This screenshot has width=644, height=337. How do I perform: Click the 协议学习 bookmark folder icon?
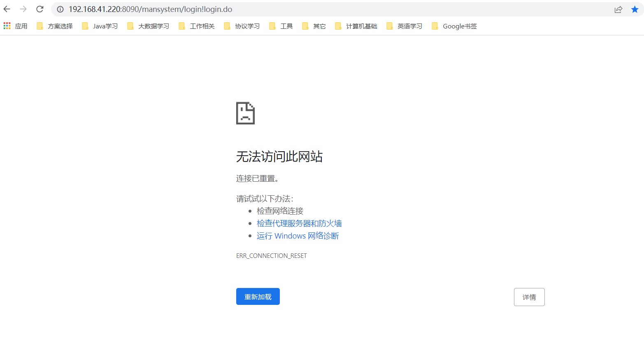(x=227, y=26)
